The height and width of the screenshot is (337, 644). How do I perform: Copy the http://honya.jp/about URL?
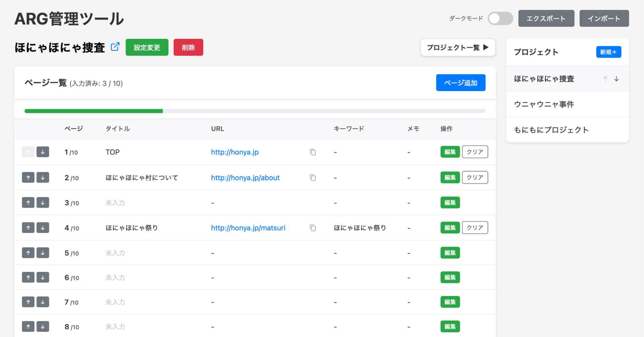(313, 178)
